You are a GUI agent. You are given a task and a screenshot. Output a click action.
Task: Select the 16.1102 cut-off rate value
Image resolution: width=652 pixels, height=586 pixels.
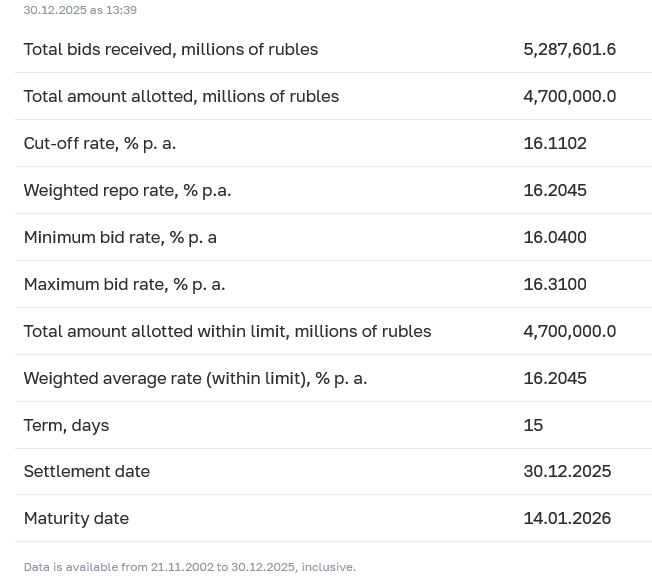[x=554, y=143]
